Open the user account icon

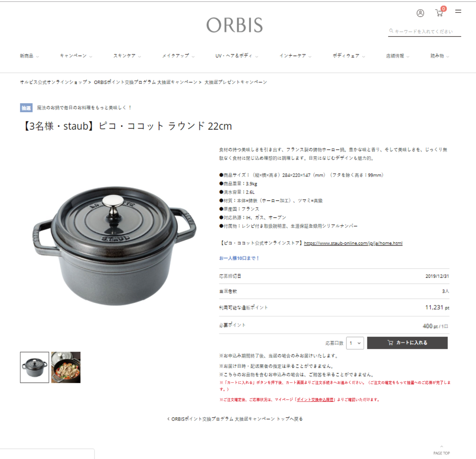(420, 13)
